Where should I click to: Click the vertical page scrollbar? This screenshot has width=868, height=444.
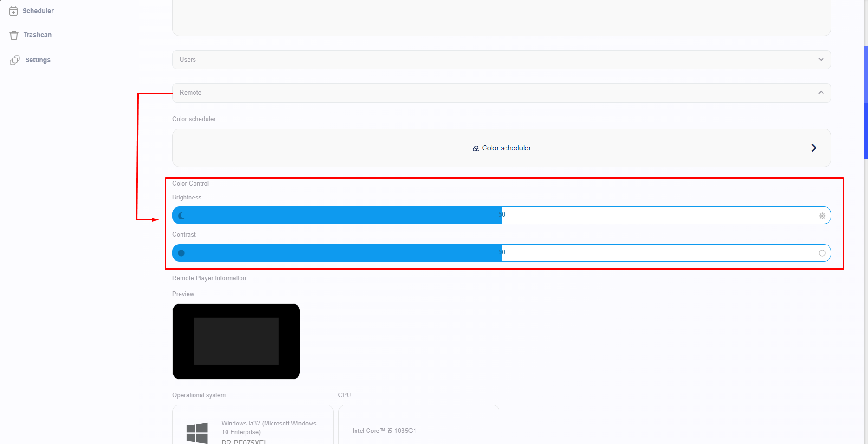tap(866, 102)
